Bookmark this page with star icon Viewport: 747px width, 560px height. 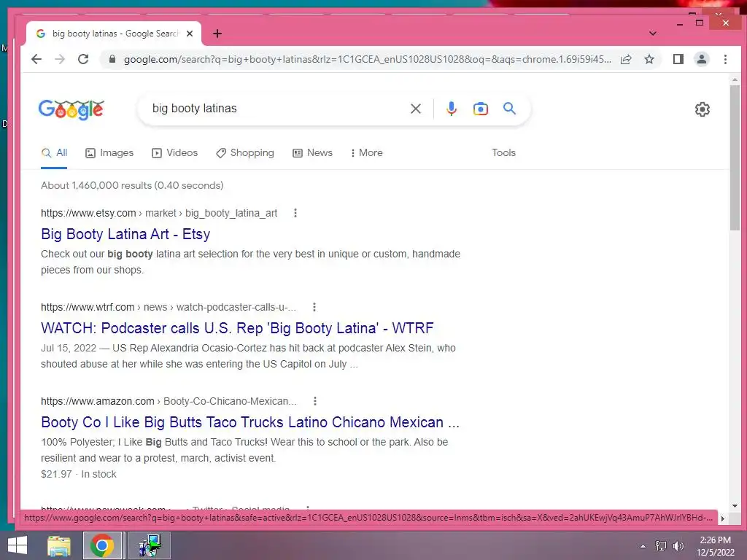point(649,59)
